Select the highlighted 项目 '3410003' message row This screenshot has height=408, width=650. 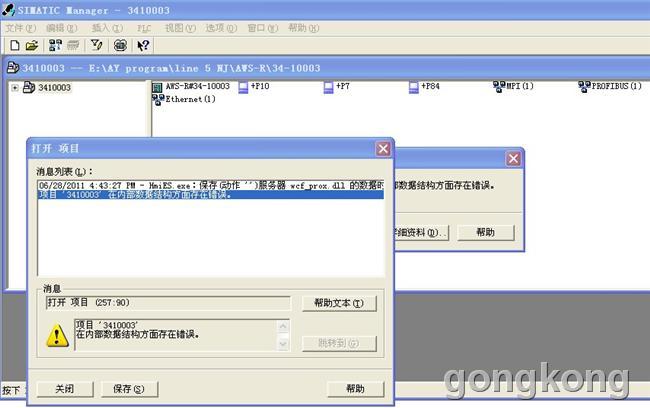211,194
